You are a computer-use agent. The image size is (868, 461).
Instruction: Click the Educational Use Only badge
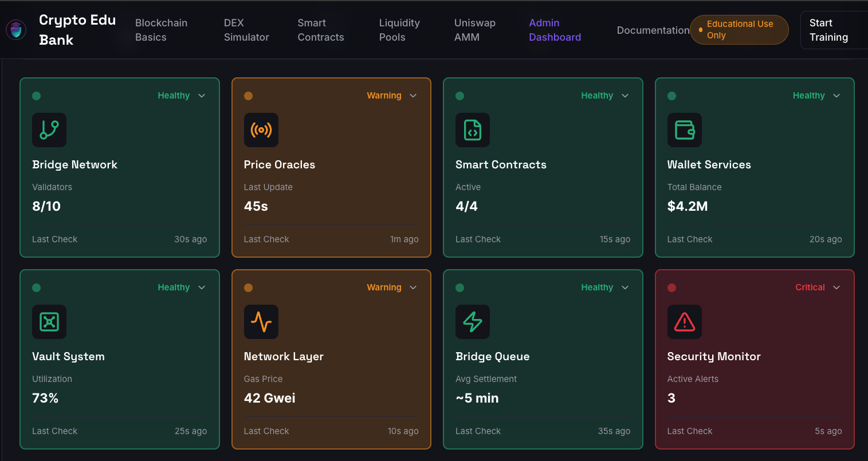coord(739,29)
